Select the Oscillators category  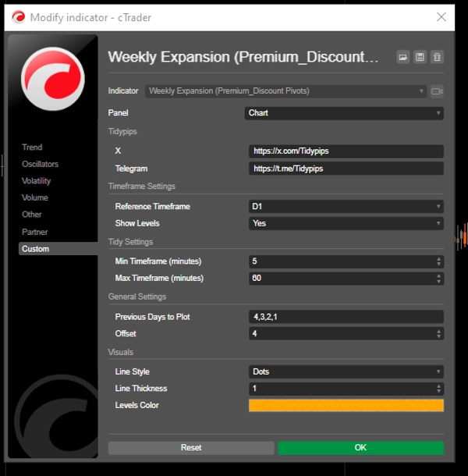click(40, 164)
